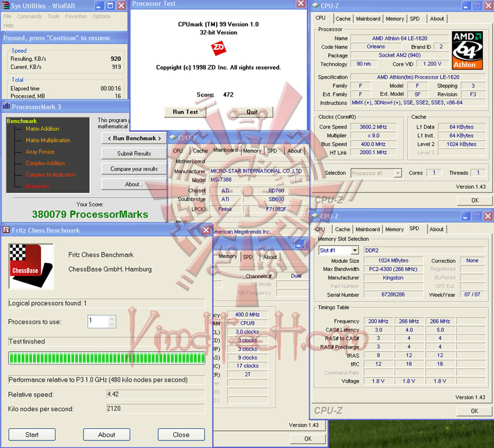Screen dimensions: 494x448
Task: Click the SPD CPU-Z window title icon
Action: pyautogui.click(x=315, y=216)
